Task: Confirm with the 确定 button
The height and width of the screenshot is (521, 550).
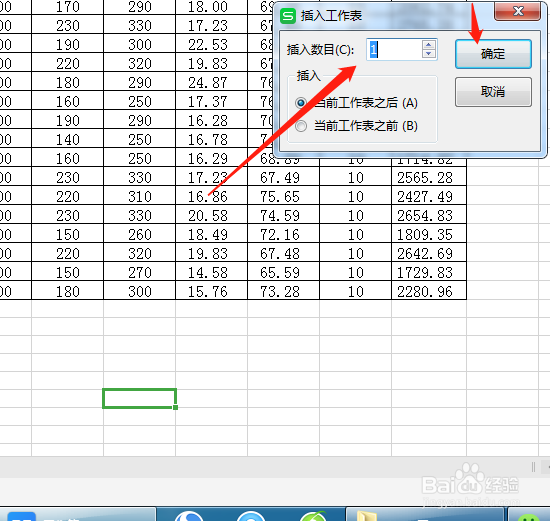Action: tap(493, 54)
